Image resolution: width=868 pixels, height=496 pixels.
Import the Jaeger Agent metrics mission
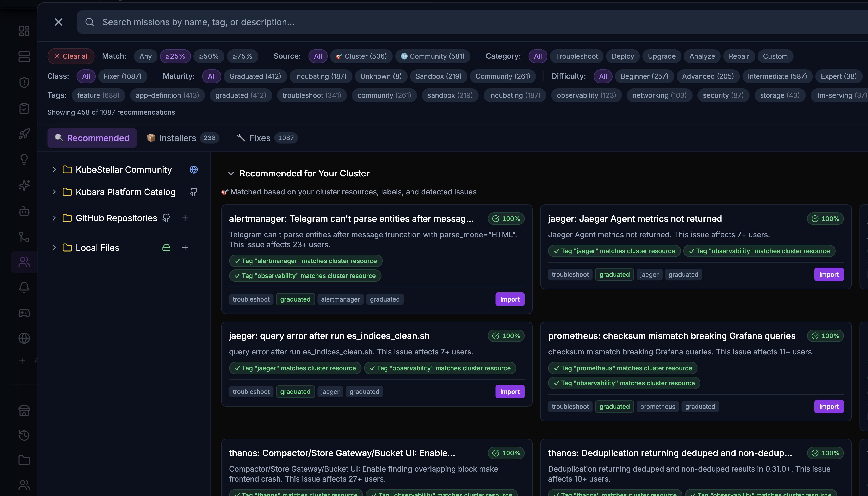click(829, 275)
